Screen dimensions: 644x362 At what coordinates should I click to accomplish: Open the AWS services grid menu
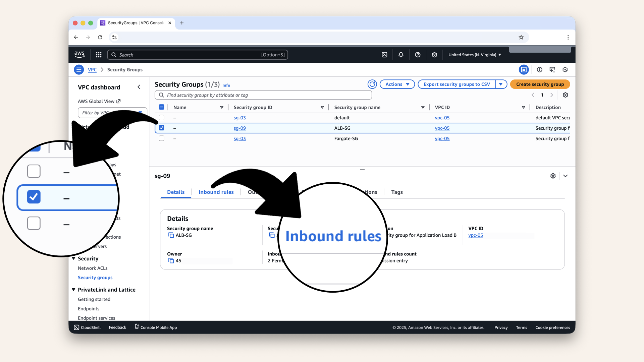[98, 55]
